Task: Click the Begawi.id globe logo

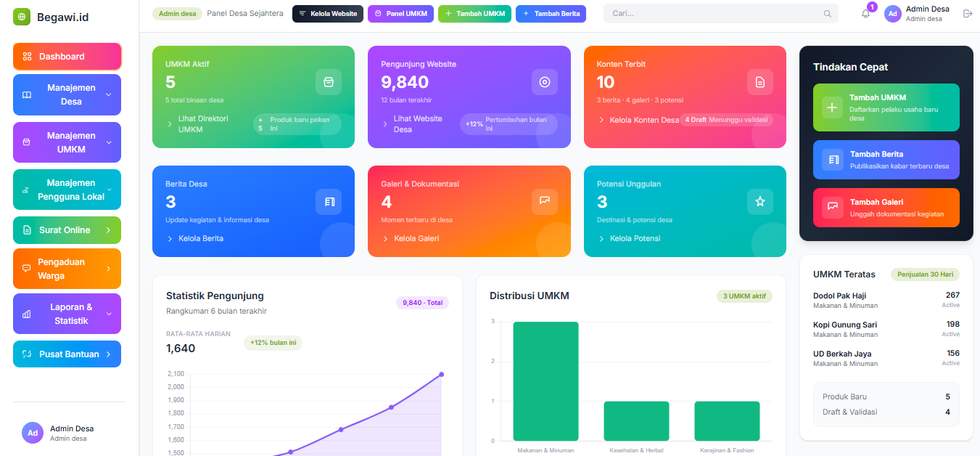Action: pos(22,17)
